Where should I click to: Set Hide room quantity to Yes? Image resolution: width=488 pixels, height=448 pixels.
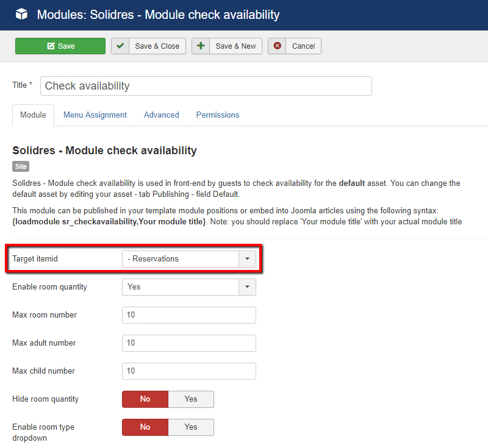[191, 399]
